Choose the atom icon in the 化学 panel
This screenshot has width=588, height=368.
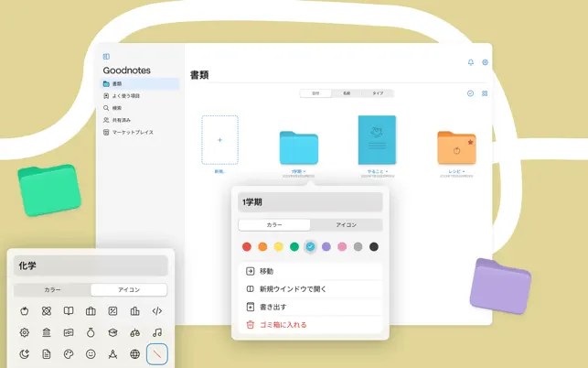click(x=47, y=311)
